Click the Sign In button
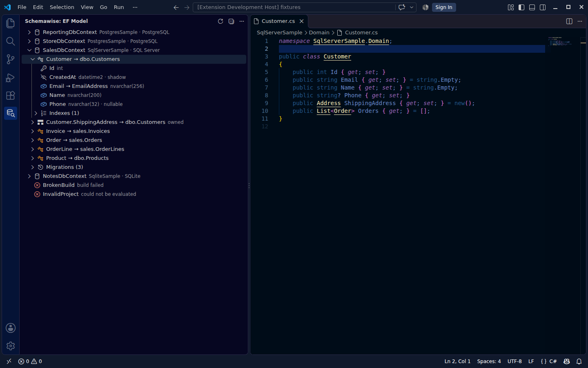 coord(443,7)
